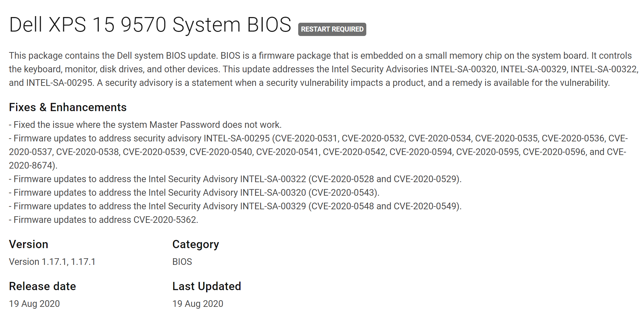Select the Fixes & Enhancements heading
This screenshot has width=644, height=316.
pos(68,107)
